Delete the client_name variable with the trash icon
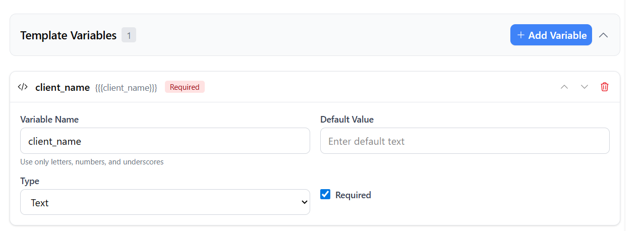This screenshot has width=644, height=231. pyautogui.click(x=605, y=87)
